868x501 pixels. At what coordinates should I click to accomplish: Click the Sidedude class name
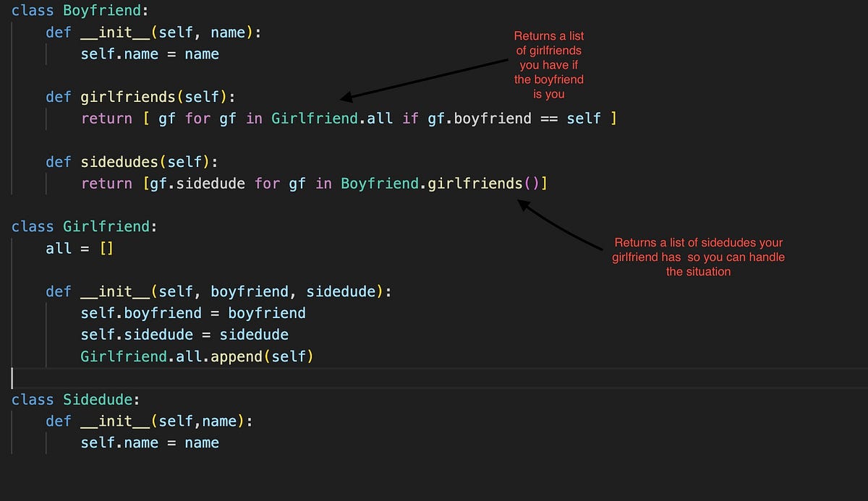coord(96,399)
